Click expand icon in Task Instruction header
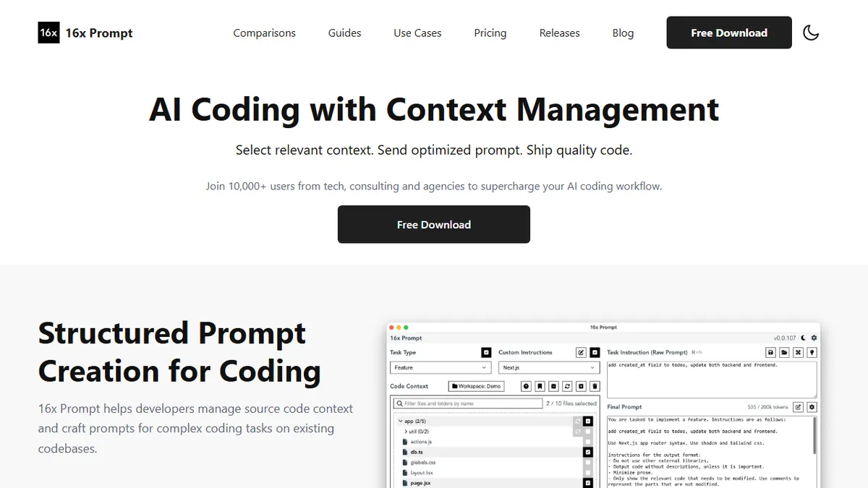 [x=798, y=353]
